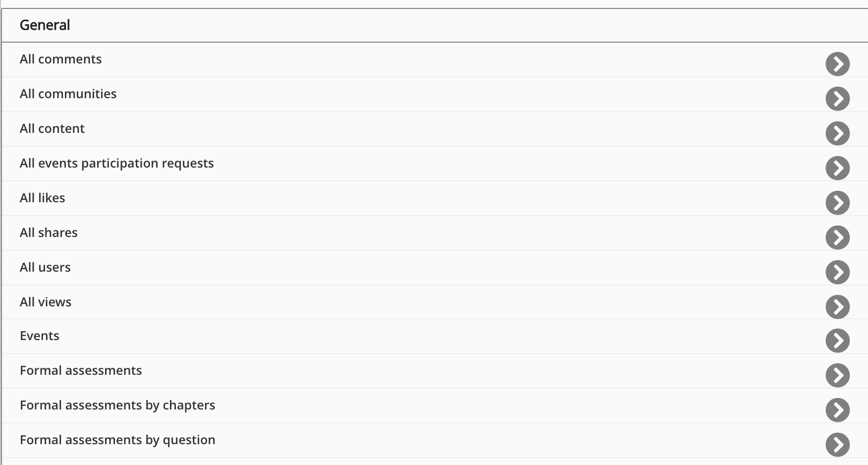This screenshot has width=868, height=465.
Task: Select the All comments report label
Action: click(x=60, y=59)
